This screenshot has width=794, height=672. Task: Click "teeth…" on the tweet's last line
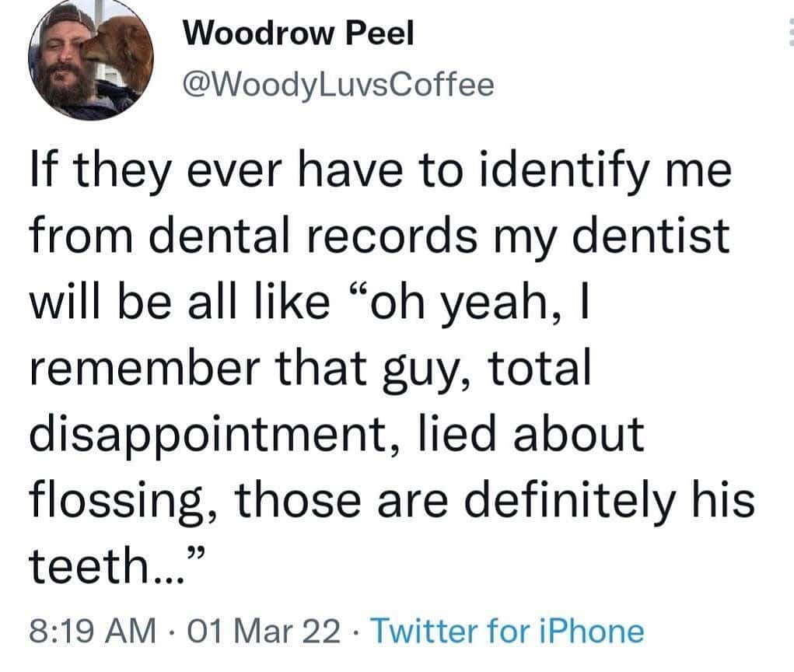(105, 568)
